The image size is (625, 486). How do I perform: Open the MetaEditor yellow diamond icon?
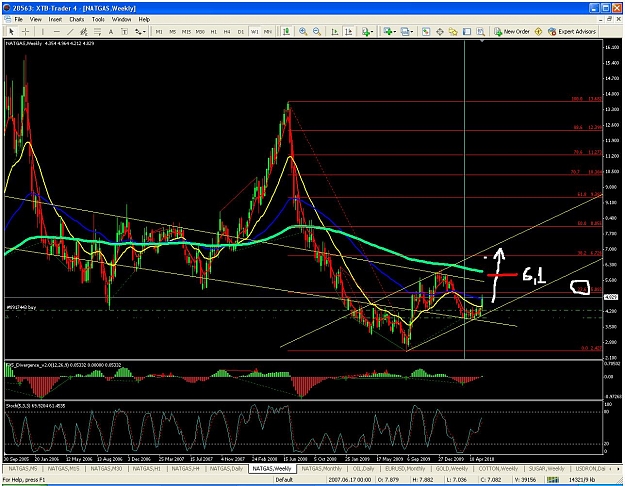pyautogui.click(x=538, y=31)
